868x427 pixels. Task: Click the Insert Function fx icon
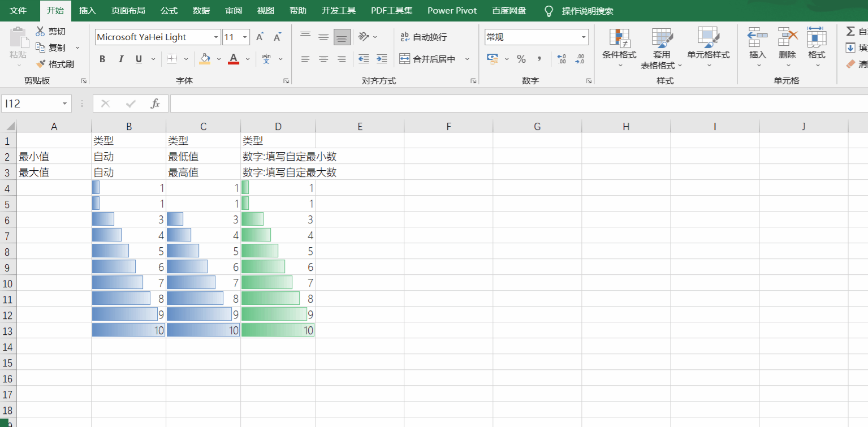coord(155,104)
